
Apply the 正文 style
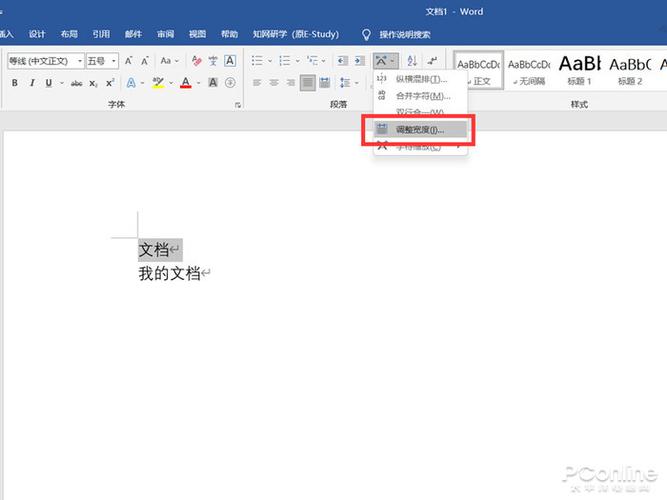coord(479,70)
